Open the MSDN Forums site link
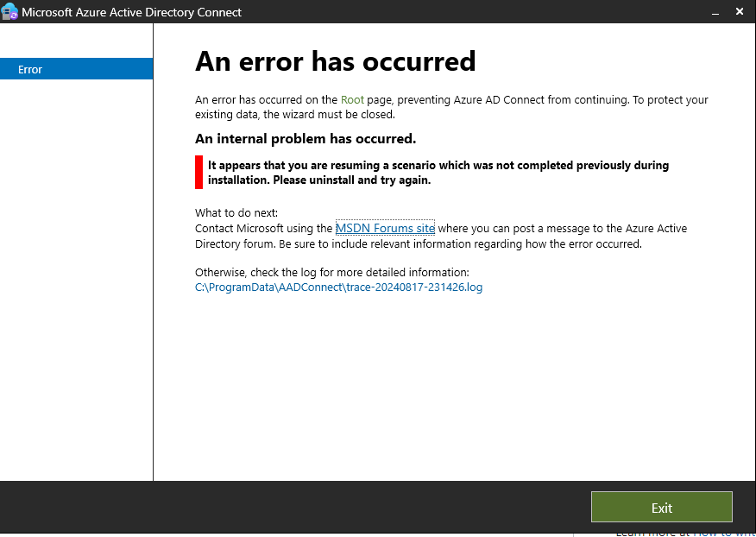This screenshot has height=537, width=756. pyautogui.click(x=385, y=228)
